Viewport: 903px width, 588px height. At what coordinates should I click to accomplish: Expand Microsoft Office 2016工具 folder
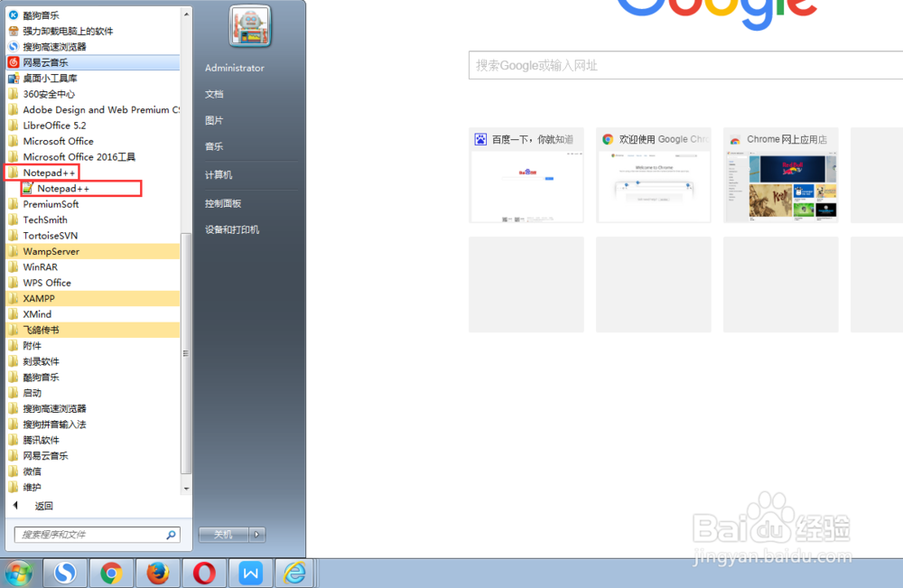click(x=92, y=156)
